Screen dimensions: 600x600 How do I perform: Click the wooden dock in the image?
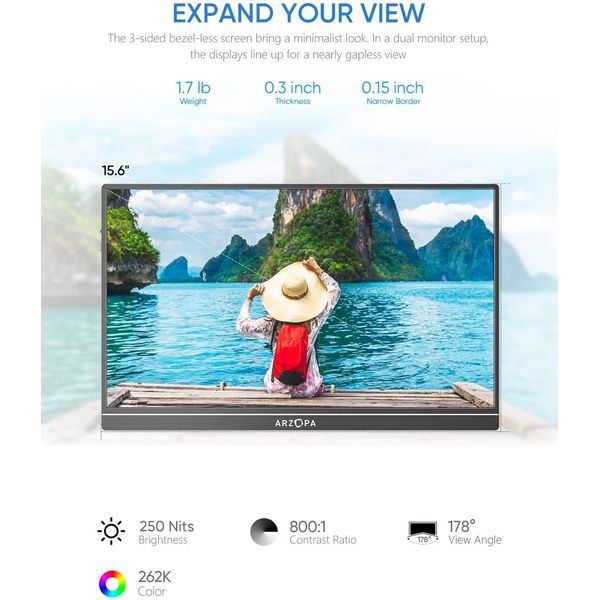300,395
